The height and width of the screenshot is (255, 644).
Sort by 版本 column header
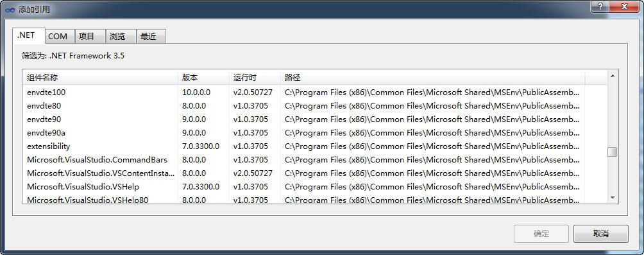pos(204,77)
